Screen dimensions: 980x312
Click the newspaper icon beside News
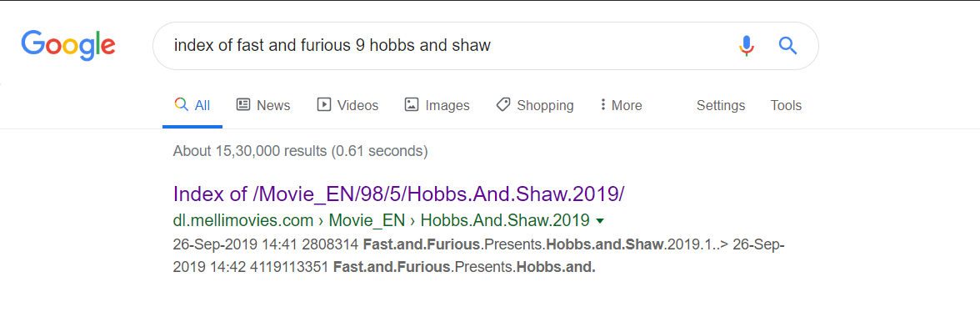coord(243,105)
